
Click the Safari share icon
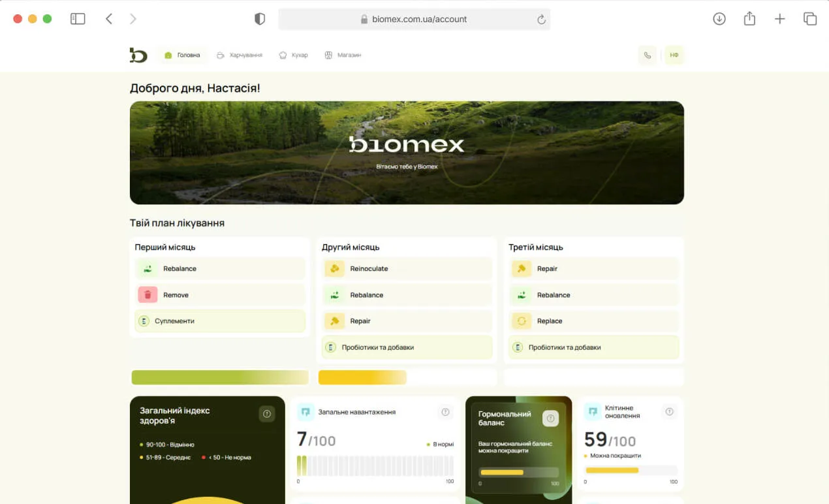click(x=749, y=19)
